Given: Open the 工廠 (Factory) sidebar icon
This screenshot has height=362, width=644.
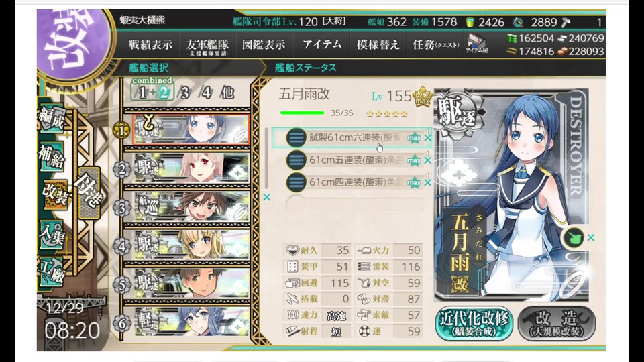Looking at the screenshot, I should [x=52, y=271].
